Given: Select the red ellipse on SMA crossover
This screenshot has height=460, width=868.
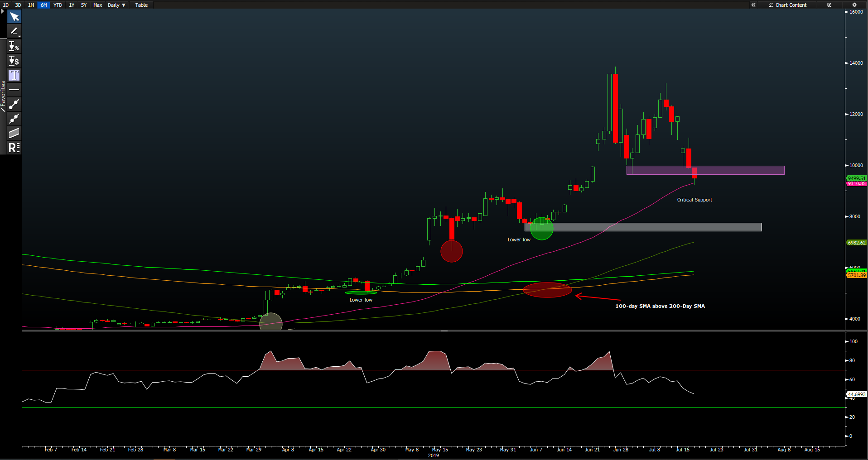Looking at the screenshot, I should (547, 290).
